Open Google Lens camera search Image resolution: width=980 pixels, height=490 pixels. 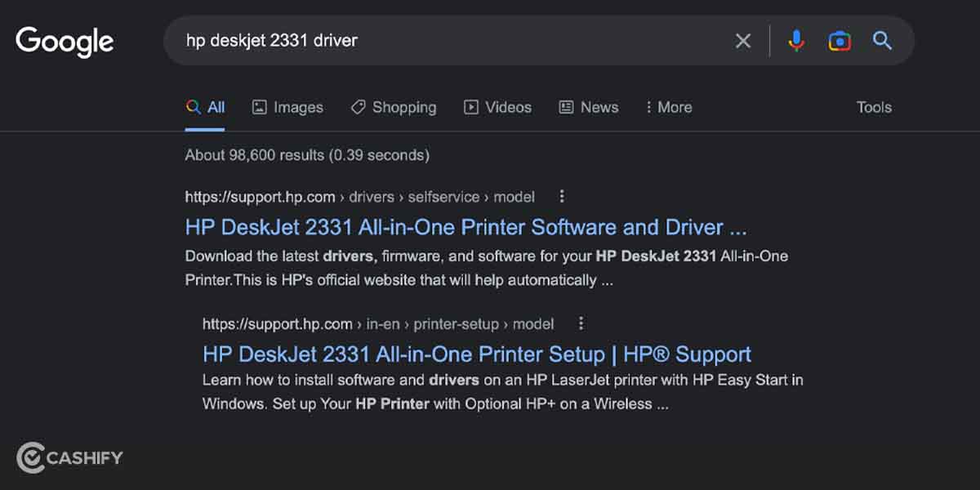coord(839,40)
